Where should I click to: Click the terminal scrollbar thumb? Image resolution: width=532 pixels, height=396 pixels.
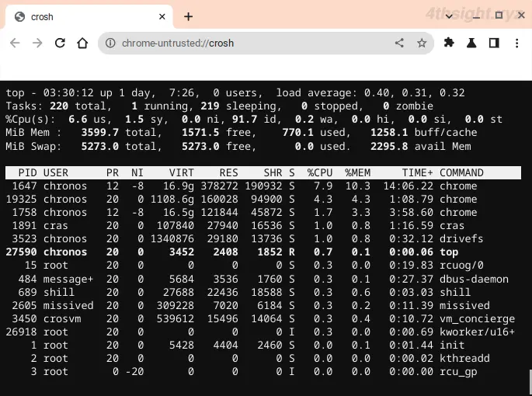(530, 383)
